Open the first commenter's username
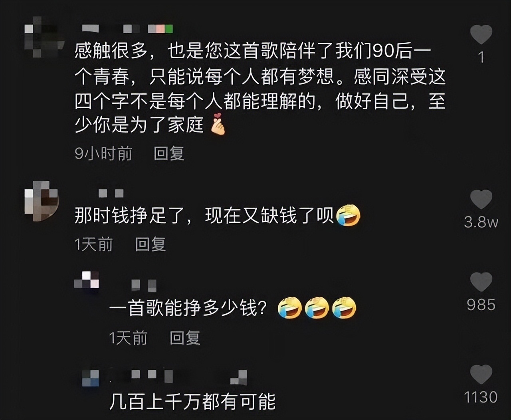The height and width of the screenshot is (420, 511). tap(127, 29)
